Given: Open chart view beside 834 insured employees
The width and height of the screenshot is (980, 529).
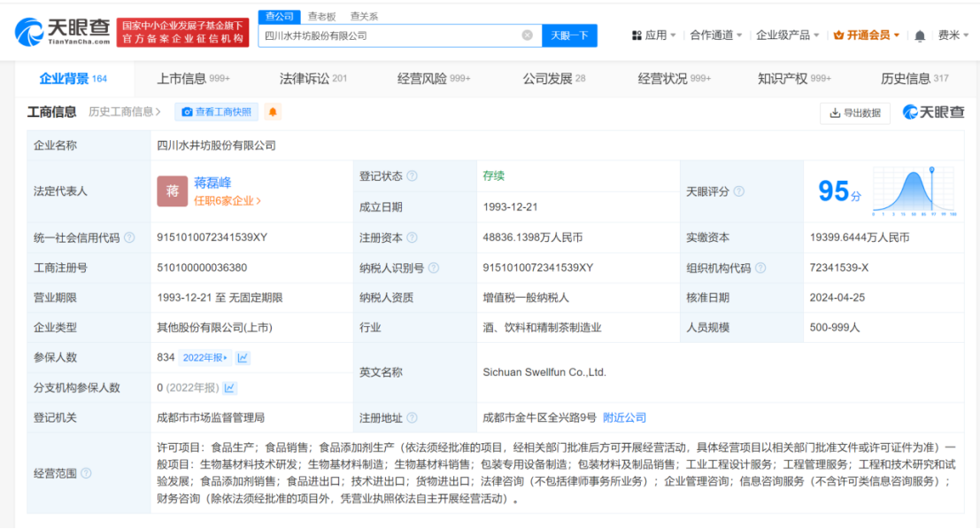Looking at the screenshot, I should click(243, 357).
